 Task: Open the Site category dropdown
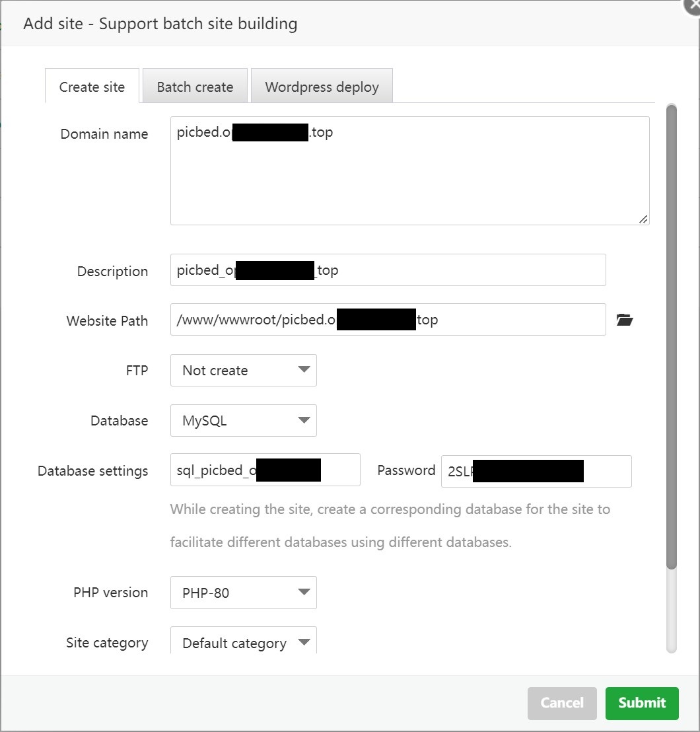(243, 642)
